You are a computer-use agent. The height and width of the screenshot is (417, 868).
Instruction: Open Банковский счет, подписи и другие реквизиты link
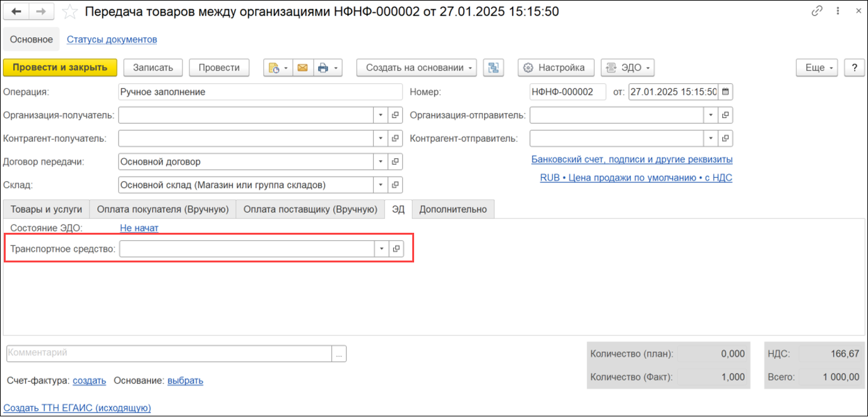coord(631,159)
